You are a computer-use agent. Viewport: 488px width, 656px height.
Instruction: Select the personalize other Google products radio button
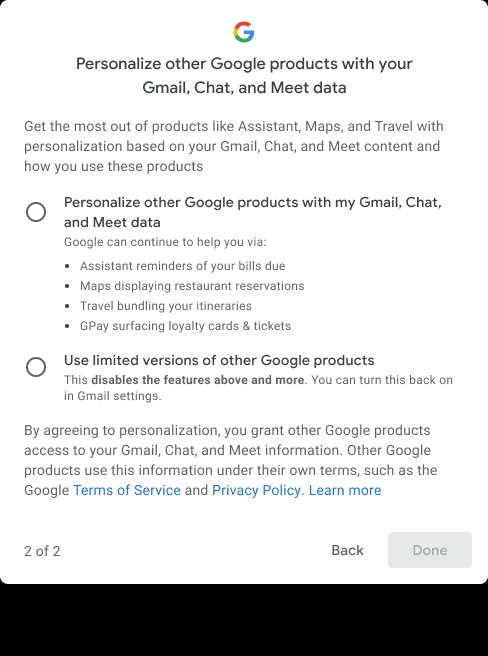pyautogui.click(x=36, y=212)
